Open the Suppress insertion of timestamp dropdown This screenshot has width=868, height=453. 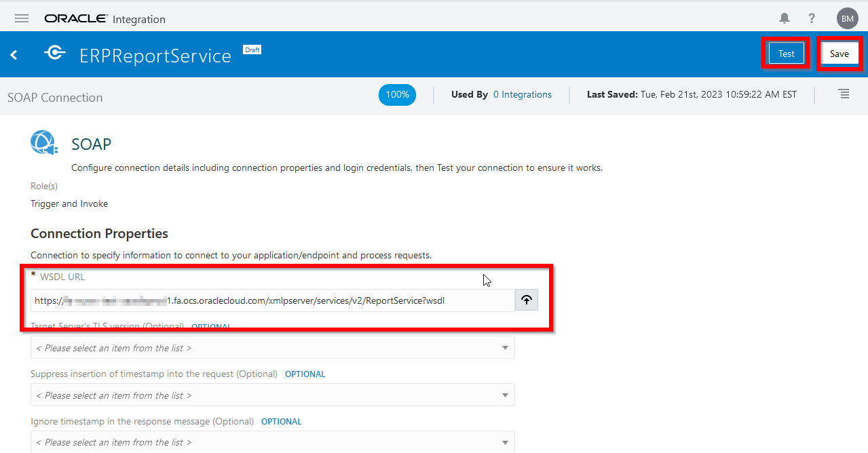pyautogui.click(x=273, y=395)
